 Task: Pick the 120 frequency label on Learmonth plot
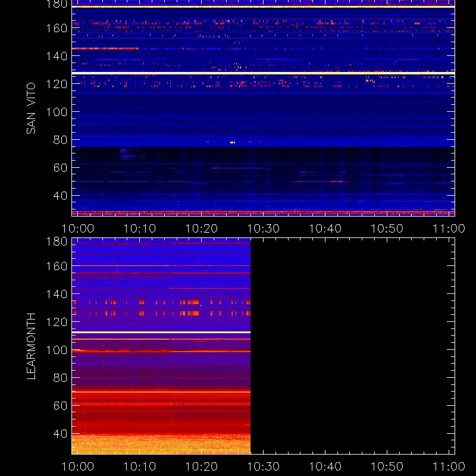(57, 322)
